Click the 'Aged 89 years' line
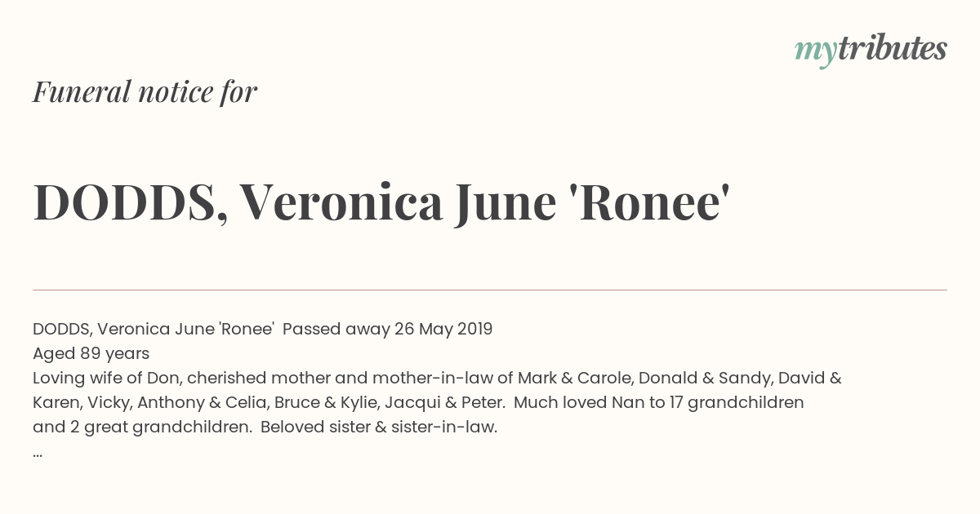980x514 pixels. [91, 354]
